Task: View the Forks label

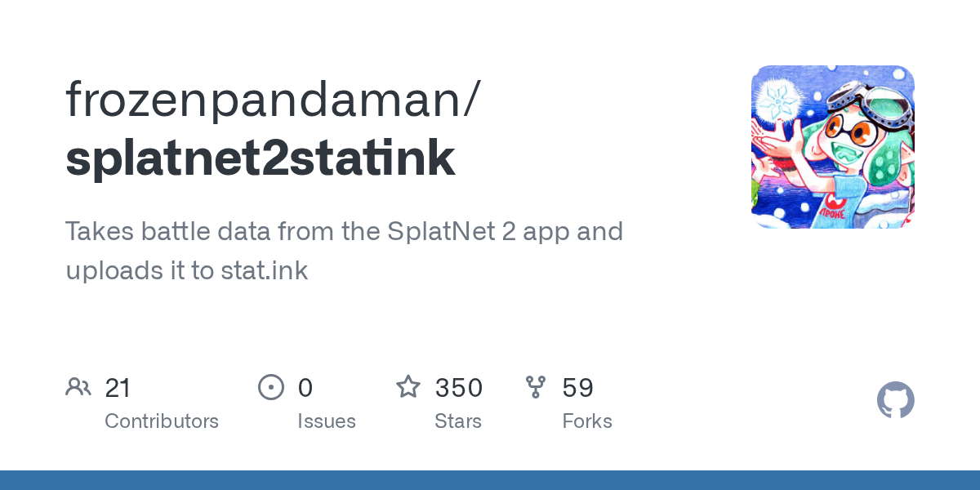Action: point(587,421)
